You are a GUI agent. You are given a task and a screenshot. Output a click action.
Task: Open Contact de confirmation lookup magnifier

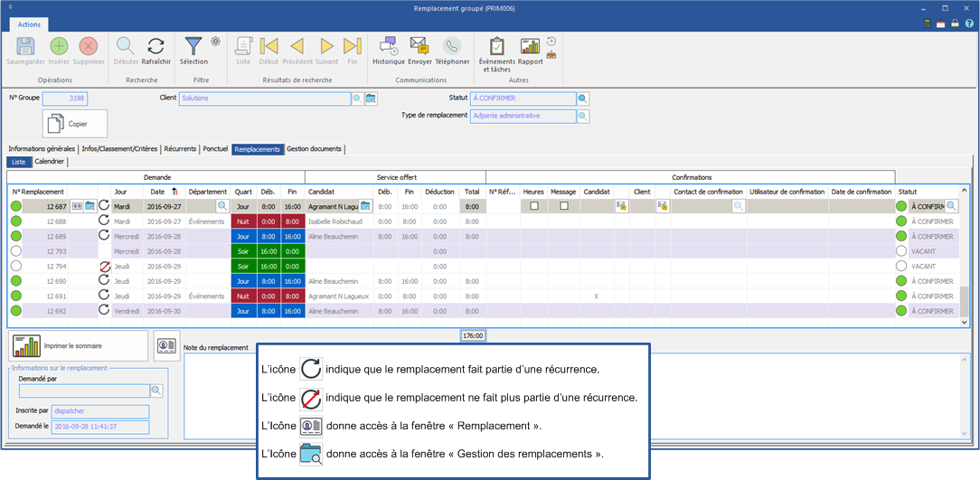[738, 205]
